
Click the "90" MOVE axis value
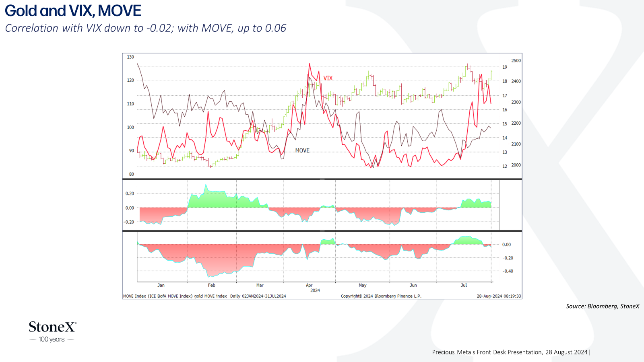tap(132, 151)
